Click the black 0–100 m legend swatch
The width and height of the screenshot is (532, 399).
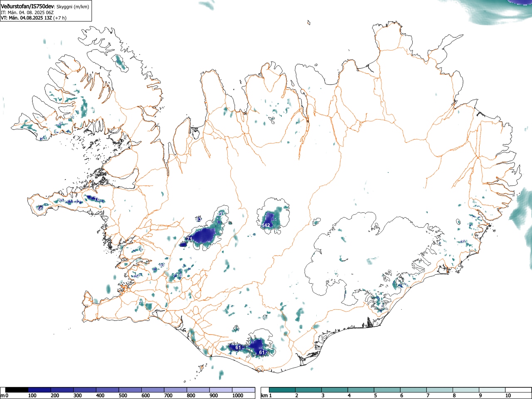[17, 390]
